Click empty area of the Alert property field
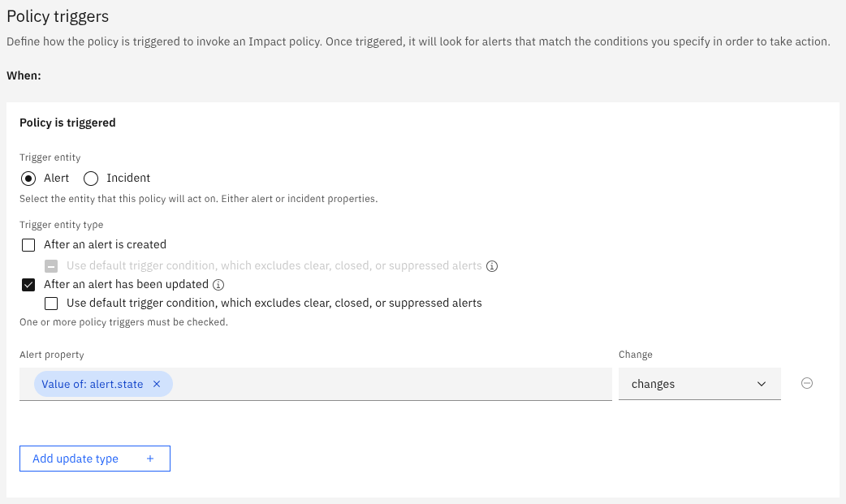The height and width of the screenshot is (504, 846). coord(392,384)
